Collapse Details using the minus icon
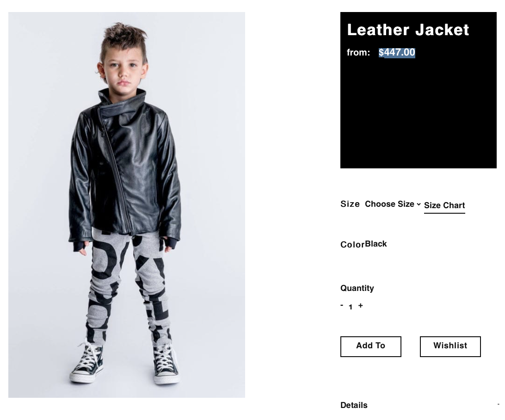 [x=498, y=404]
